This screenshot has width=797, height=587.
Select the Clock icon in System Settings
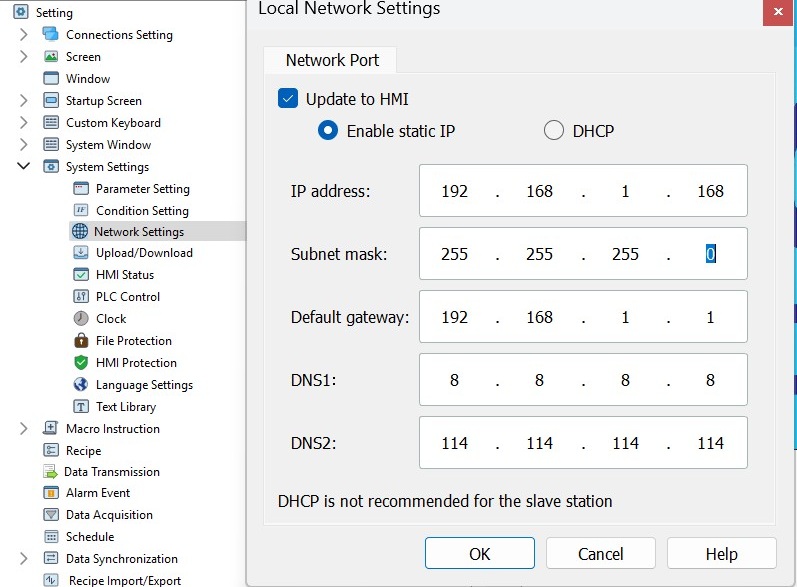(x=81, y=318)
